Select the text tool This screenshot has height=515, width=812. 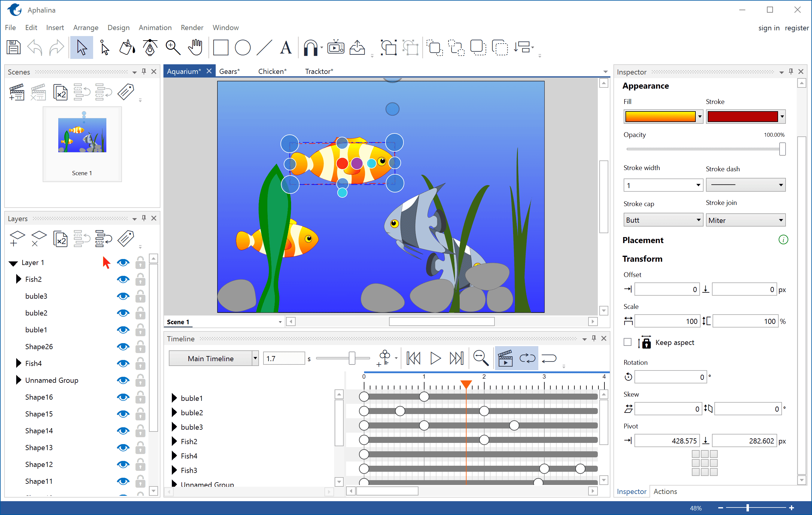(x=286, y=47)
